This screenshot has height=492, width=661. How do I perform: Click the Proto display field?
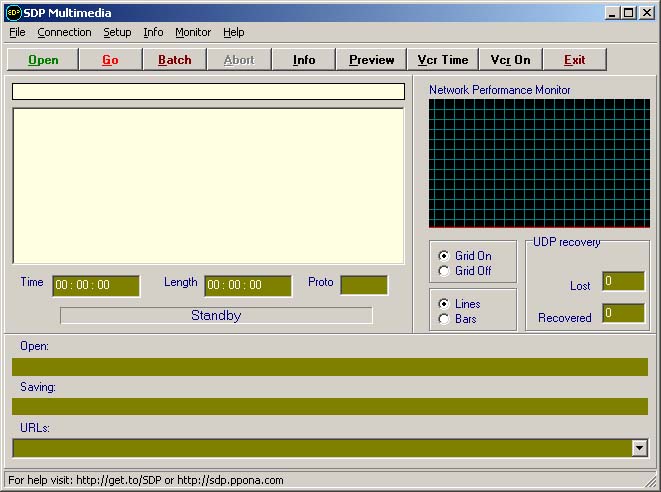pyautogui.click(x=364, y=285)
